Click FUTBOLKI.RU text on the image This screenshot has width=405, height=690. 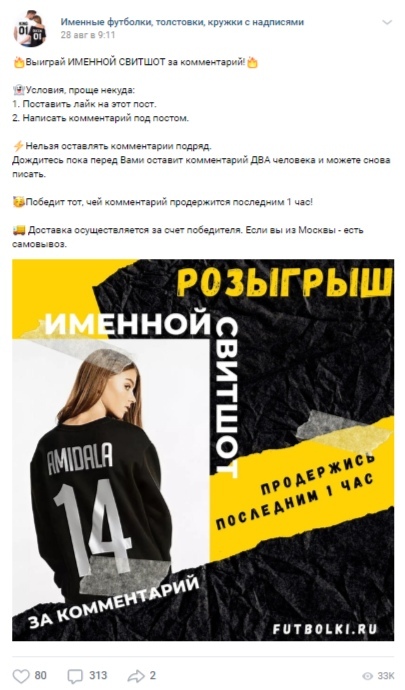325,629
